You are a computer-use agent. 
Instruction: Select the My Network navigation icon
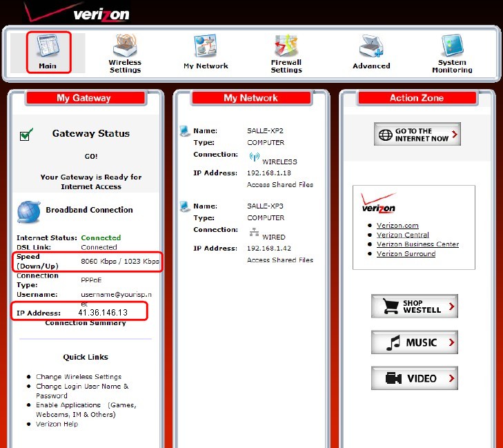coord(206,46)
